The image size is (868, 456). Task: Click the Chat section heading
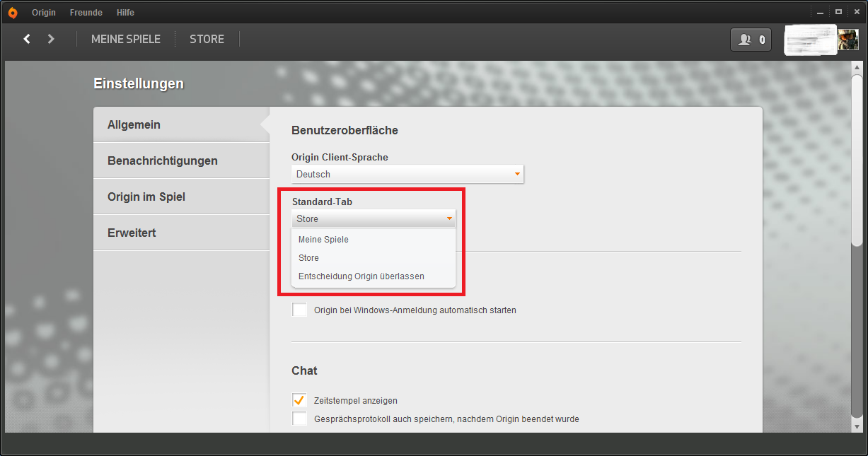click(304, 370)
